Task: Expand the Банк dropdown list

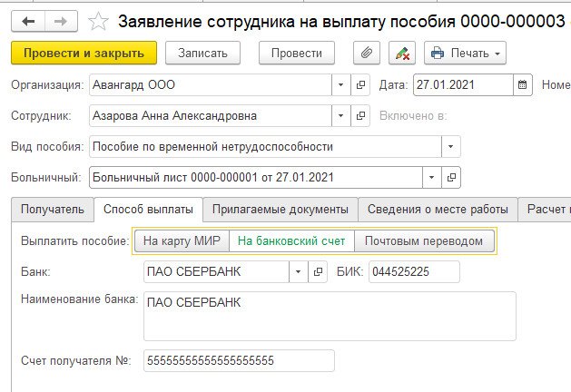Action: pos(299,271)
